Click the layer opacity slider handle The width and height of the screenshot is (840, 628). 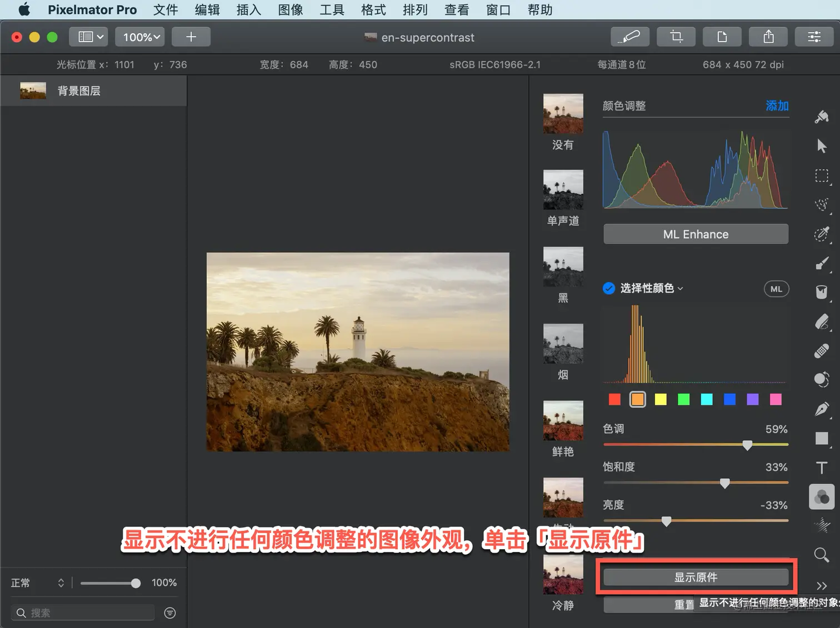point(136,583)
